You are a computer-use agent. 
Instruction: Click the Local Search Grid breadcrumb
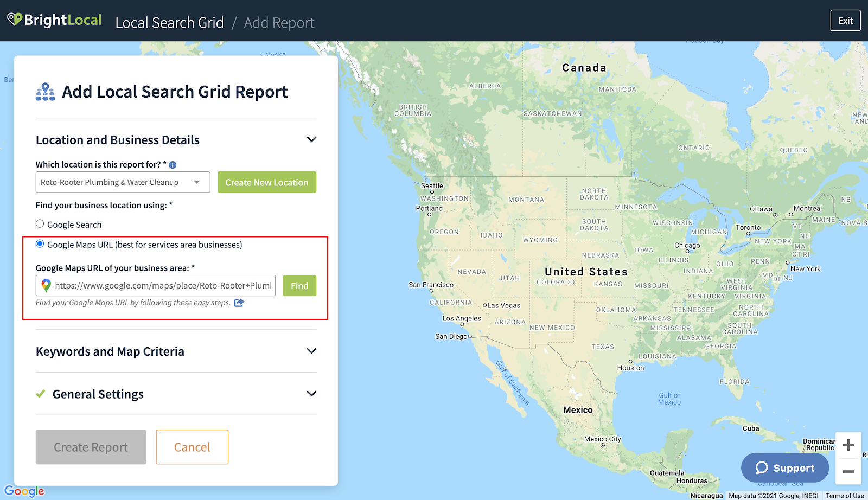[169, 23]
